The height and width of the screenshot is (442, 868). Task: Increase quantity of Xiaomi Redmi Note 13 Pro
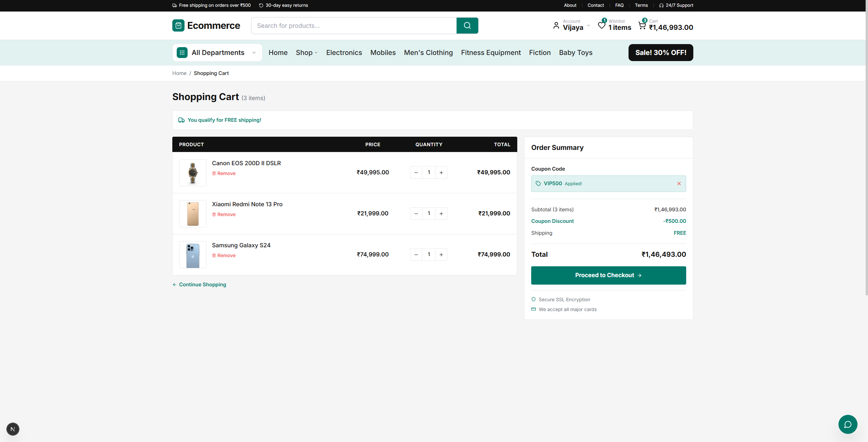(x=441, y=214)
